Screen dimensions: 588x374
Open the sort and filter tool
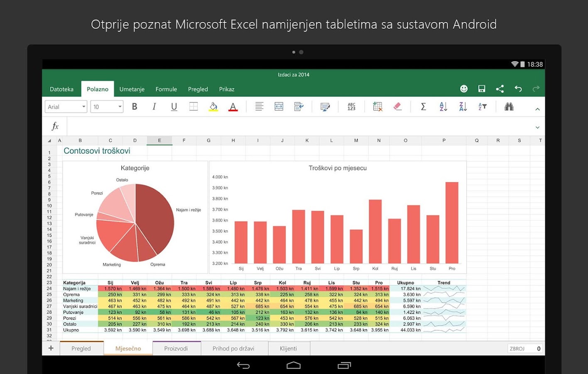[482, 106]
